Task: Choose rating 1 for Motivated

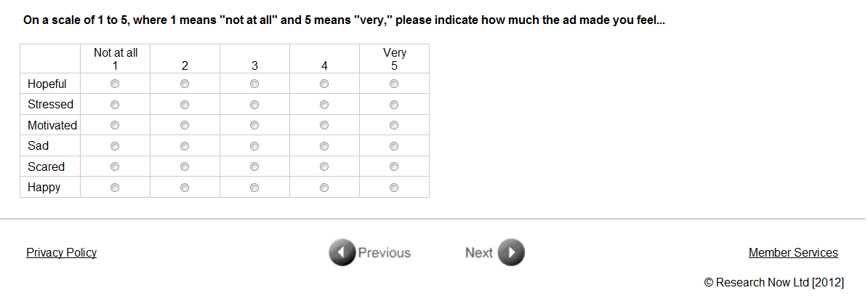Action: click(x=115, y=126)
